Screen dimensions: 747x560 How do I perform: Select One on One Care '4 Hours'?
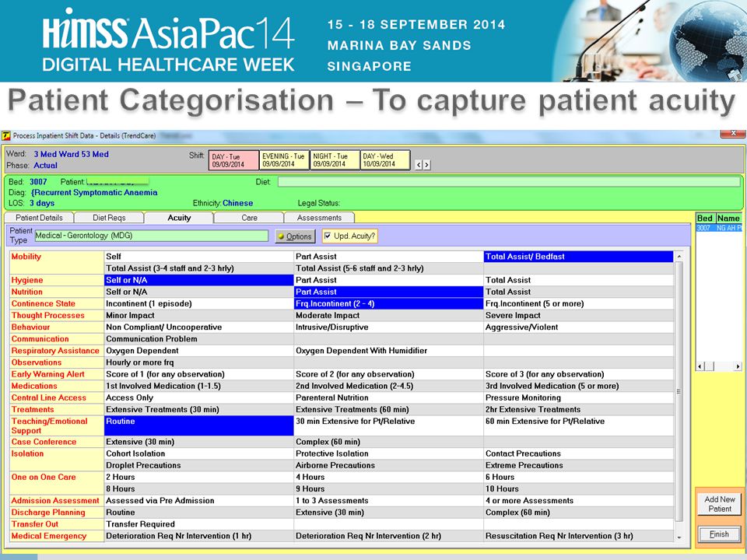tap(389, 477)
